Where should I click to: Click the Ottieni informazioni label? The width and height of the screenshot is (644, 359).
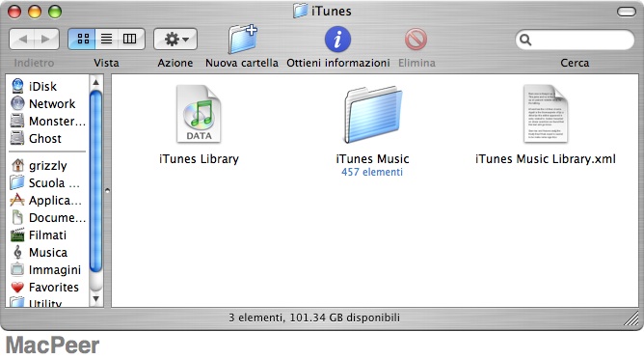338,63
